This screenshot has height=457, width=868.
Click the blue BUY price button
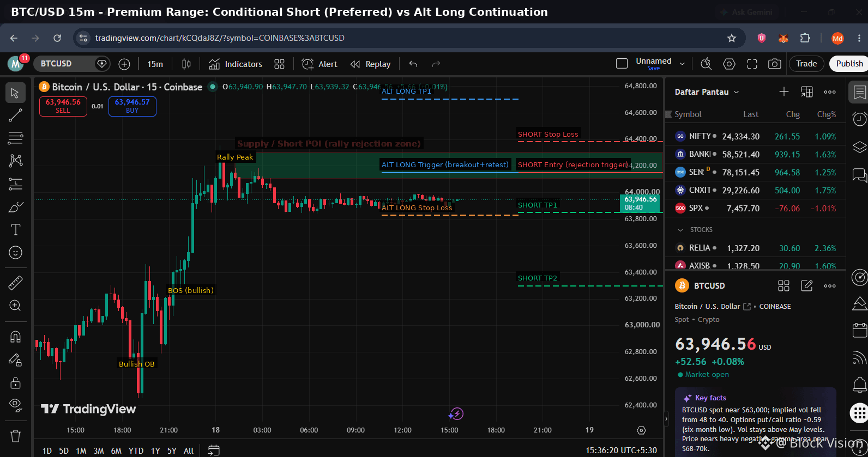132,106
